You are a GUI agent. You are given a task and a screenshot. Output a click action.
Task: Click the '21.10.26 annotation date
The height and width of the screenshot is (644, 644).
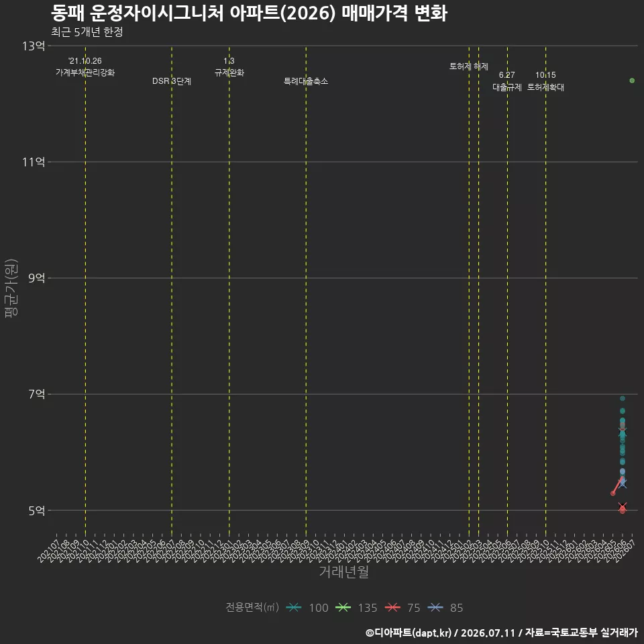[x=85, y=61]
